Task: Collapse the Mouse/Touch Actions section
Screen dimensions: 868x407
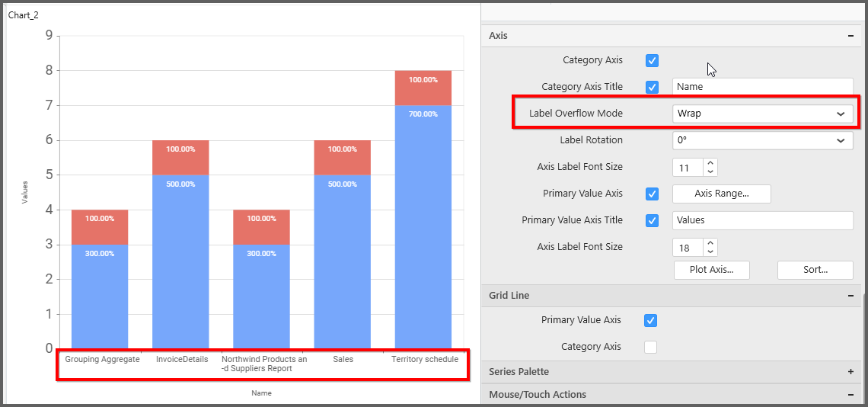Action: tap(850, 395)
